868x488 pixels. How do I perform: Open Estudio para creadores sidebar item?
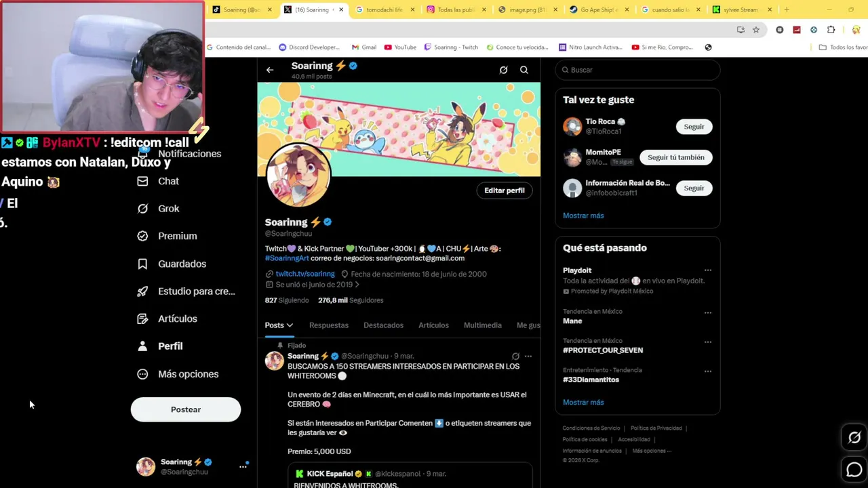point(186,291)
